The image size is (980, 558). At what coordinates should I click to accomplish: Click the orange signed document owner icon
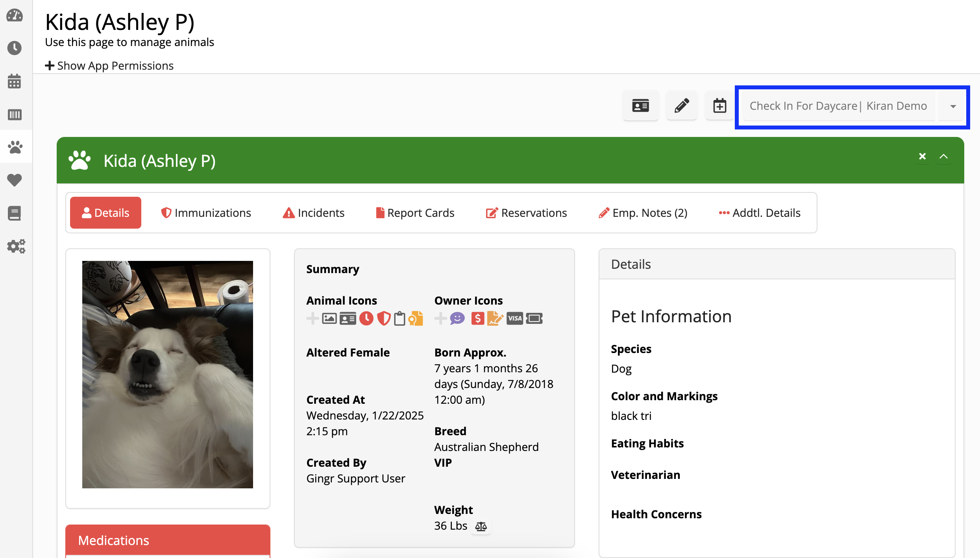point(495,318)
